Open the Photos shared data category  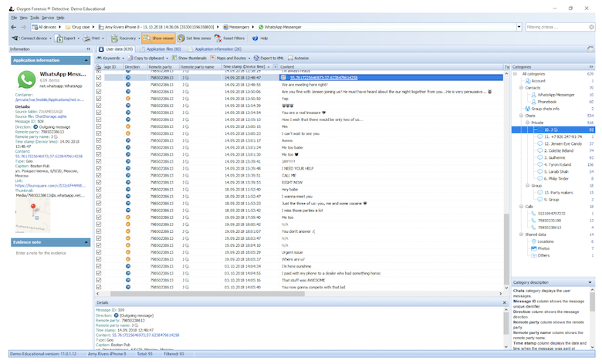543,248
